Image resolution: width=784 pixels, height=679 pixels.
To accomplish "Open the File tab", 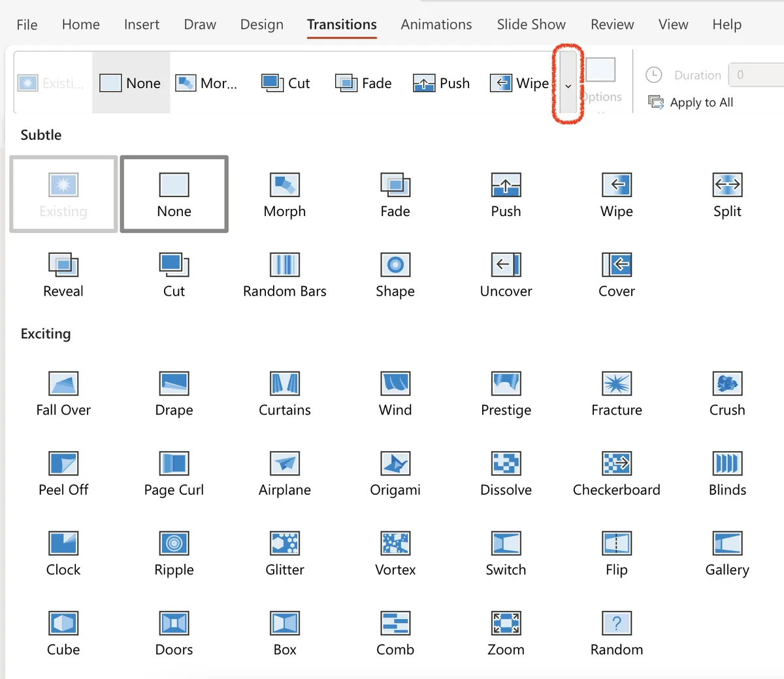I will 27,25.
